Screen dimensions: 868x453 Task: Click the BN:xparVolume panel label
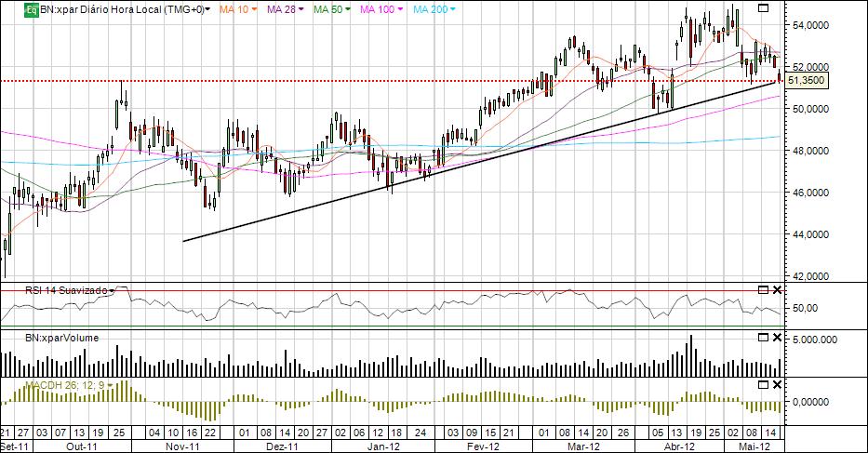(x=62, y=338)
